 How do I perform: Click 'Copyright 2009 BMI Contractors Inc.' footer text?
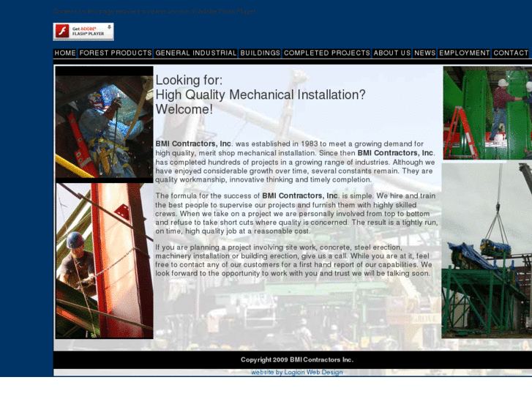coord(297,359)
